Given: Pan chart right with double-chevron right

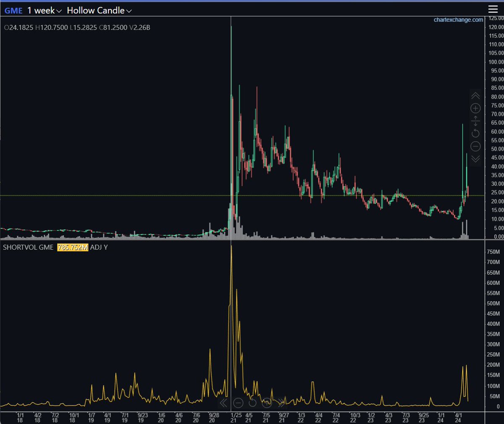Looking at the screenshot, I should pos(281,403).
